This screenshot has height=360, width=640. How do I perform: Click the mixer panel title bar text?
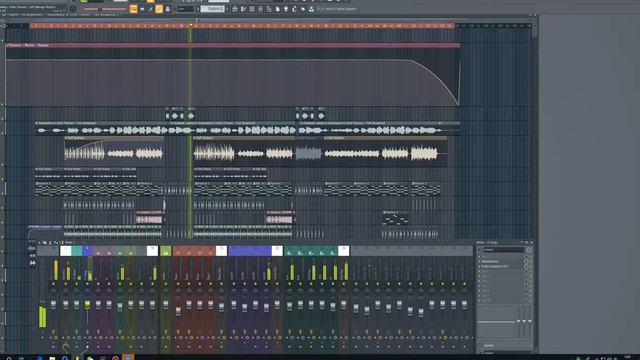(x=487, y=242)
